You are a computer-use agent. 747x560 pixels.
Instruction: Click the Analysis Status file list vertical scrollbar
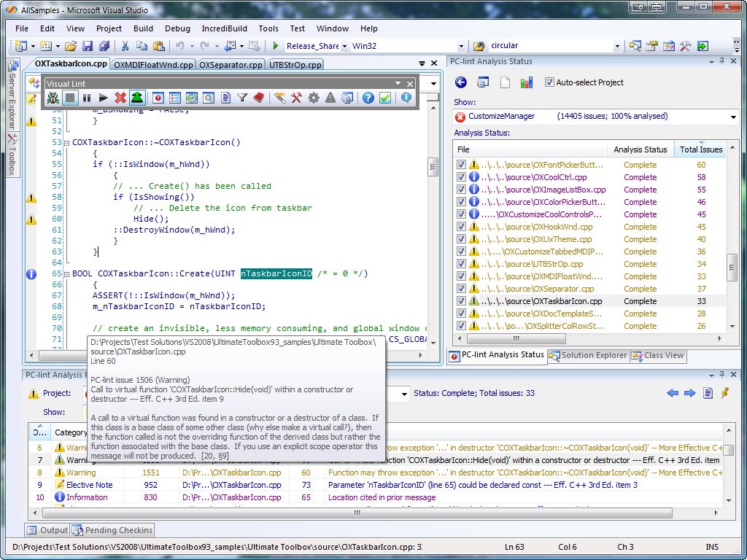(x=732, y=267)
